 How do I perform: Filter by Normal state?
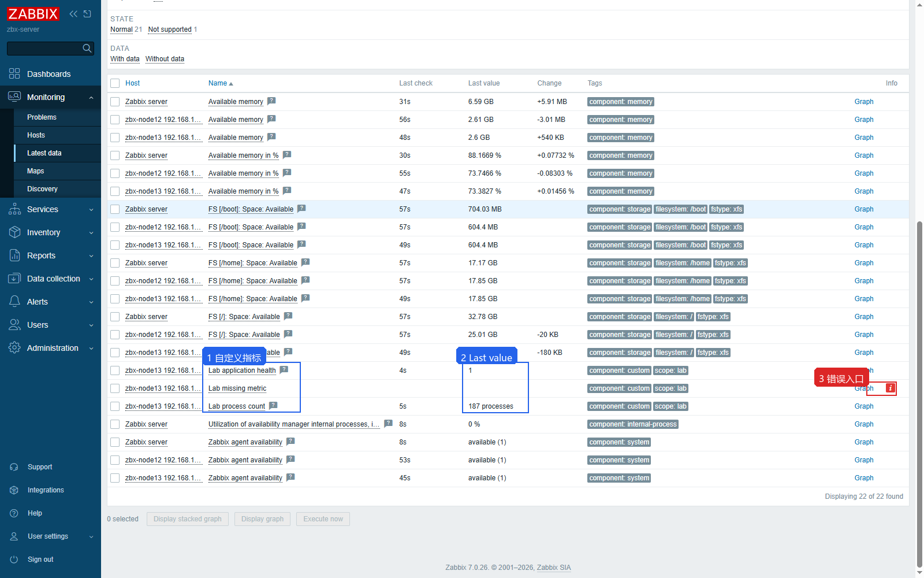tap(122, 29)
